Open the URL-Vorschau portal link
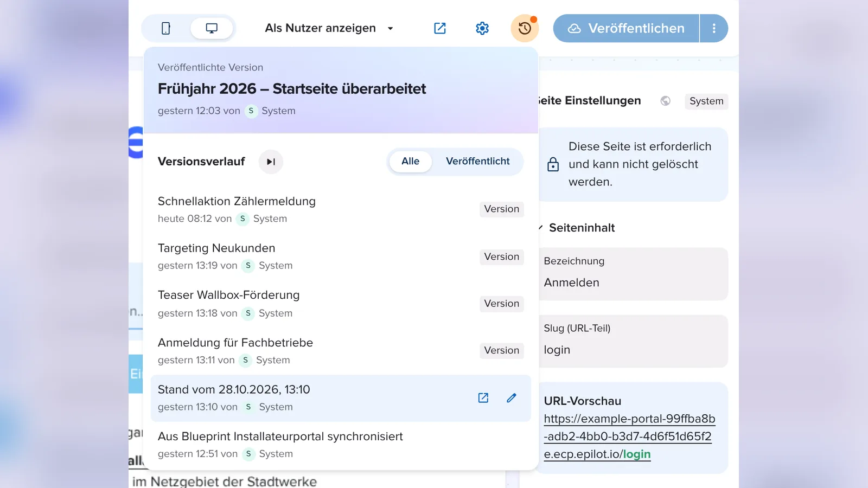This screenshot has width=868, height=488. point(629,436)
